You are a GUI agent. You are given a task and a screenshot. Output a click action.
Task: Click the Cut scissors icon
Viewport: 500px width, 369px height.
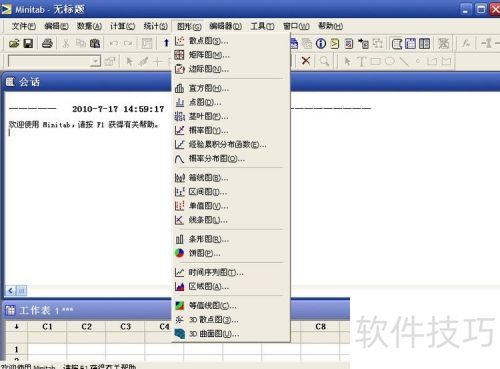coord(66,43)
